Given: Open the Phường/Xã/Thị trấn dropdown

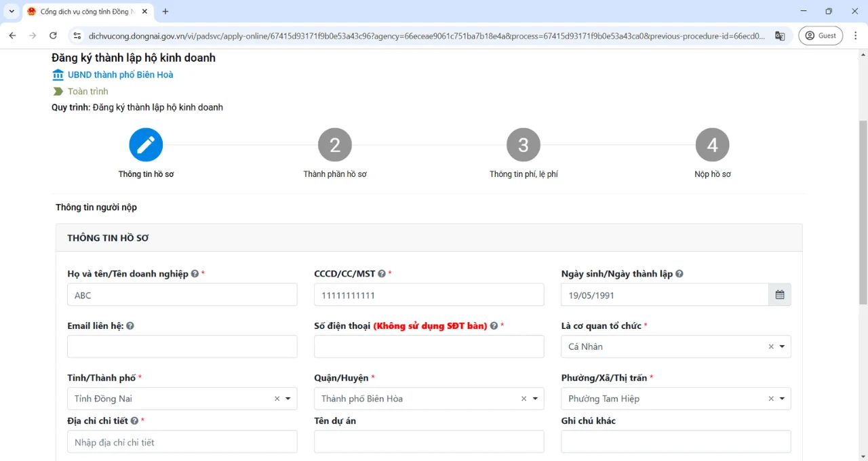Looking at the screenshot, I should pyautogui.click(x=782, y=399).
